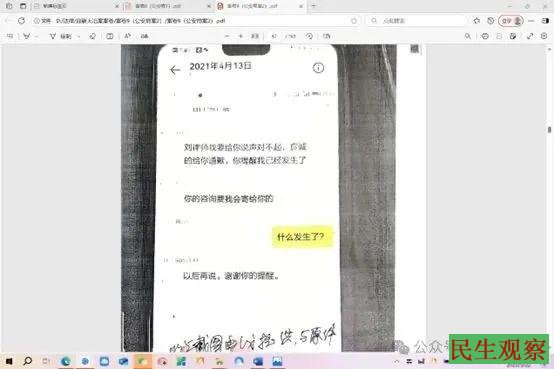Open PDF viewer settings gear

544,36
